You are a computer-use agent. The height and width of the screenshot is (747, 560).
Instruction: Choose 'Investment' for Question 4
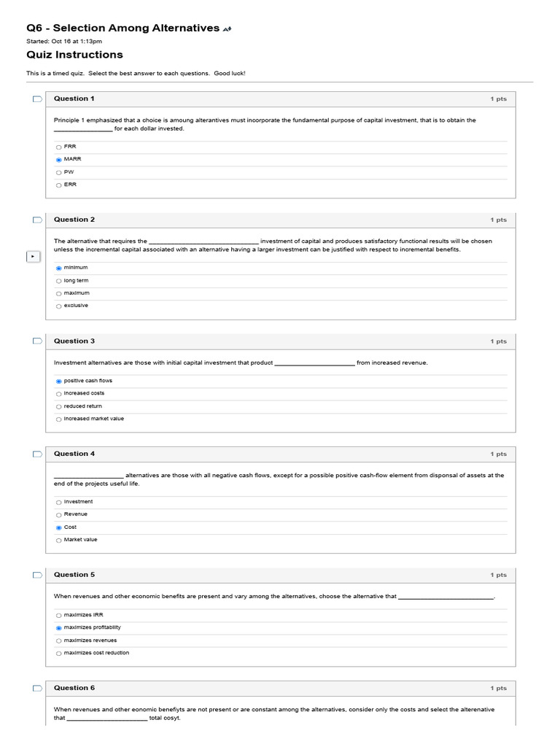pos(59,503)
